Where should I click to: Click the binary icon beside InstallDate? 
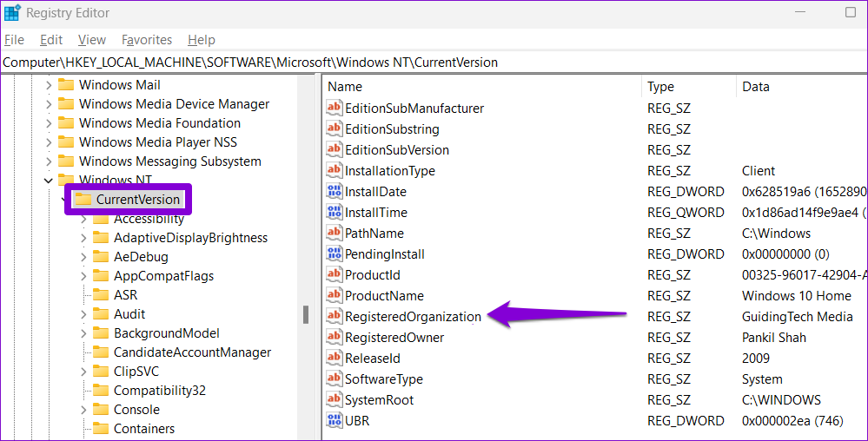(x=335, y=192)
